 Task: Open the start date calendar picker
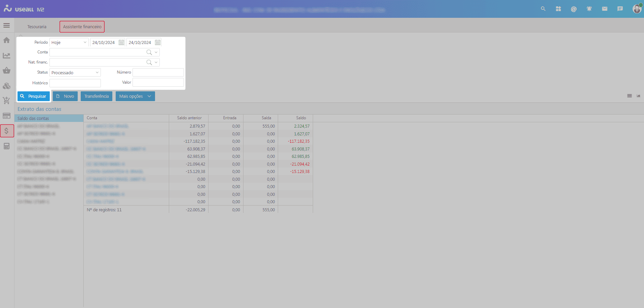[121, 43]
